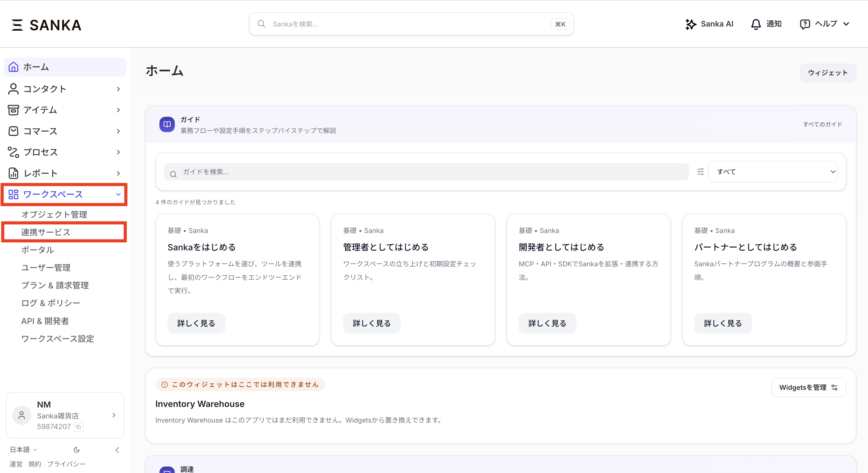Click the Home house icon
The width and height of the screenshot is (868, 473).
[14, 67]
